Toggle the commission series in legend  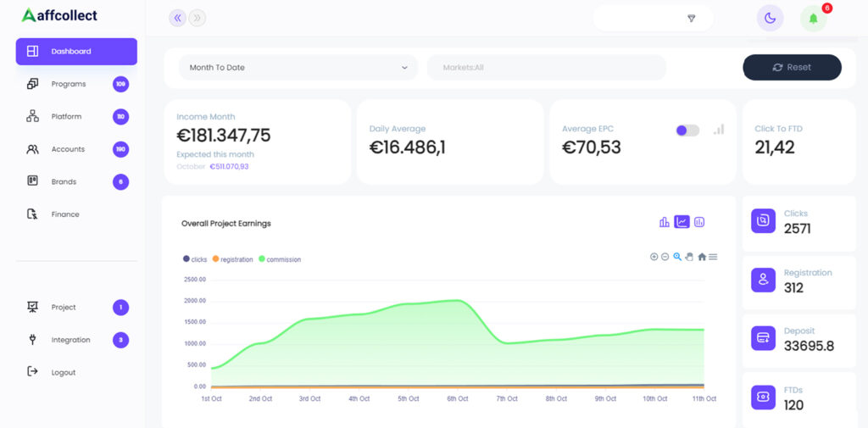(x=280, y=259)
